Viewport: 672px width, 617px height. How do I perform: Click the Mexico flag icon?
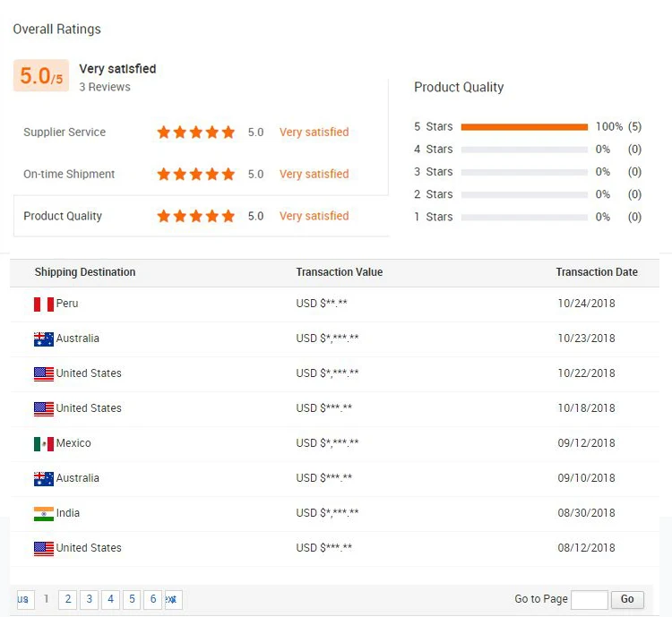(x=44, y=444)
